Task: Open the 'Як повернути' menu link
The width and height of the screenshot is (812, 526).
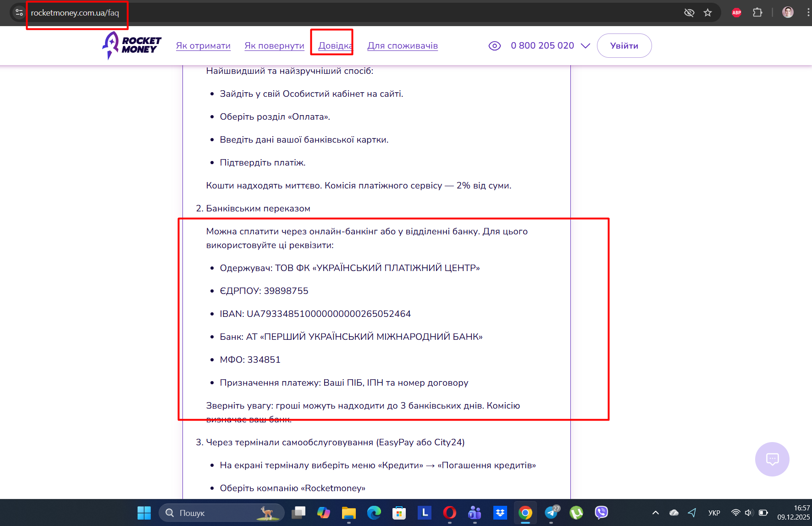Action: click(274, 46)
